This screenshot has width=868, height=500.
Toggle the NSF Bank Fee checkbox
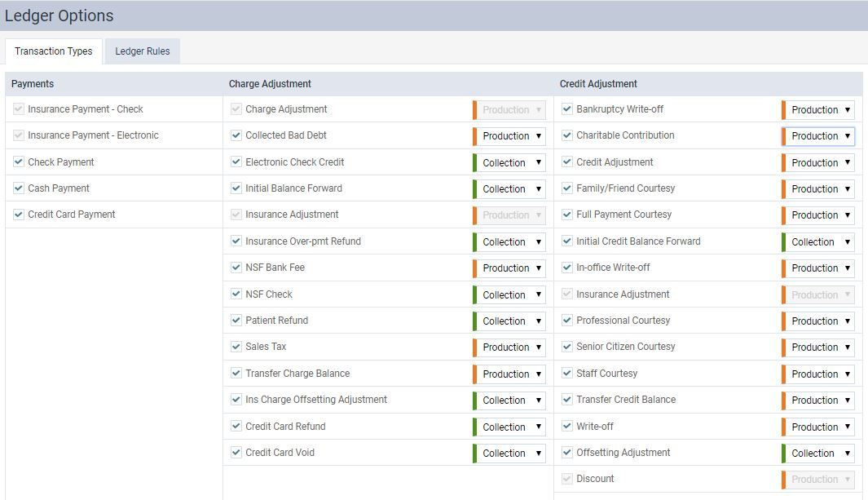[236, 268]
